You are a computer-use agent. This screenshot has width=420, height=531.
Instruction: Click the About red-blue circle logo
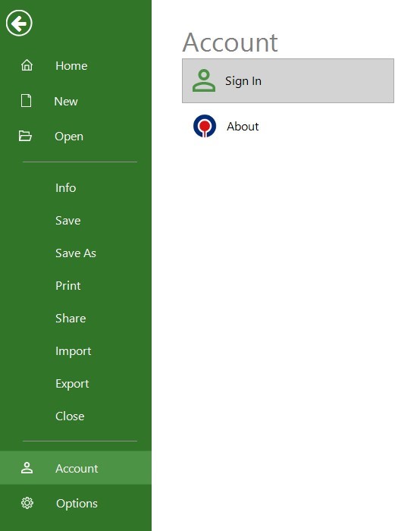coord(205,126)
